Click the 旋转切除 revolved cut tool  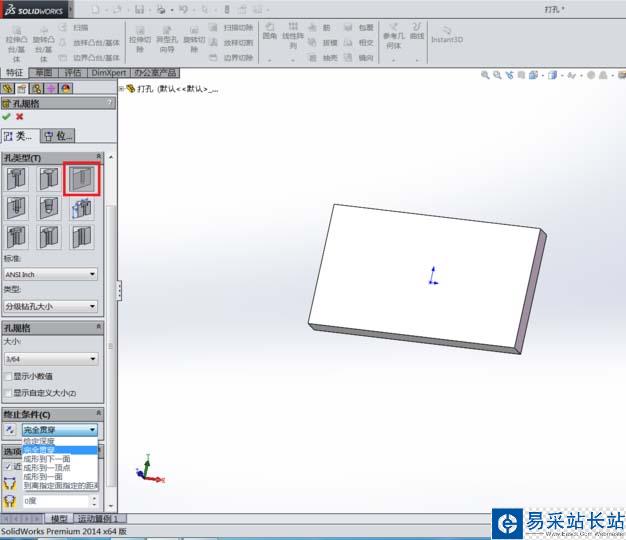194,40
